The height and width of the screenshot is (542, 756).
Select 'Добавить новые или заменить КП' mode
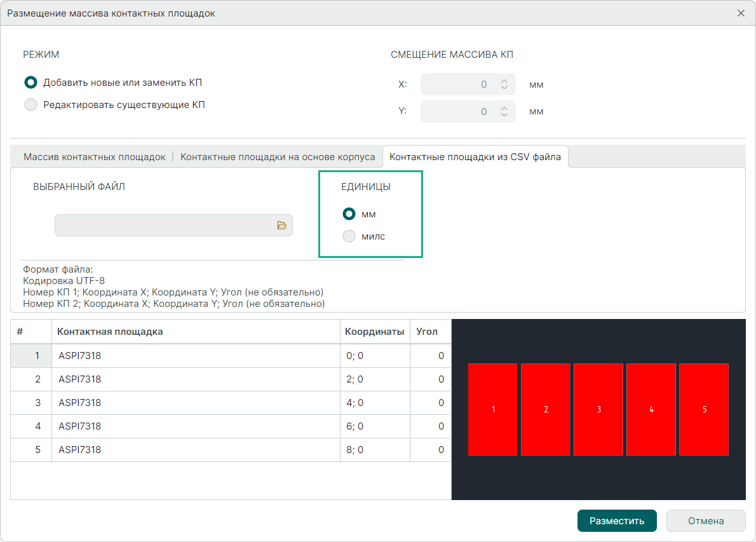point(30,83)
